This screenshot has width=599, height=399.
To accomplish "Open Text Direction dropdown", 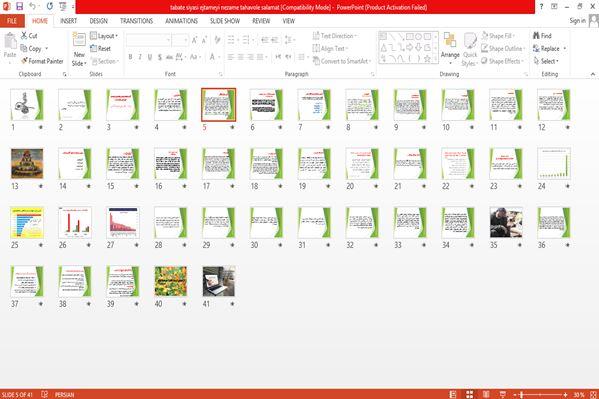I will pyautogui.click(x=335, y=36).
